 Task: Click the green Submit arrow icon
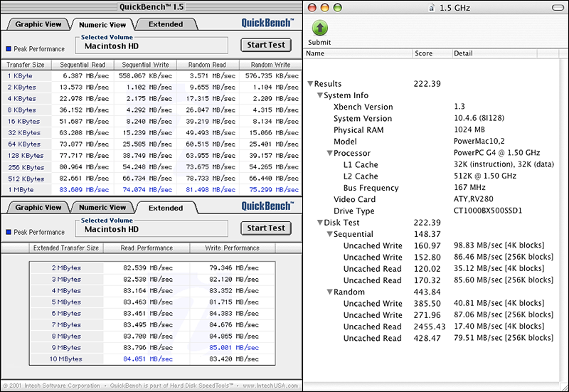point(320,28)
